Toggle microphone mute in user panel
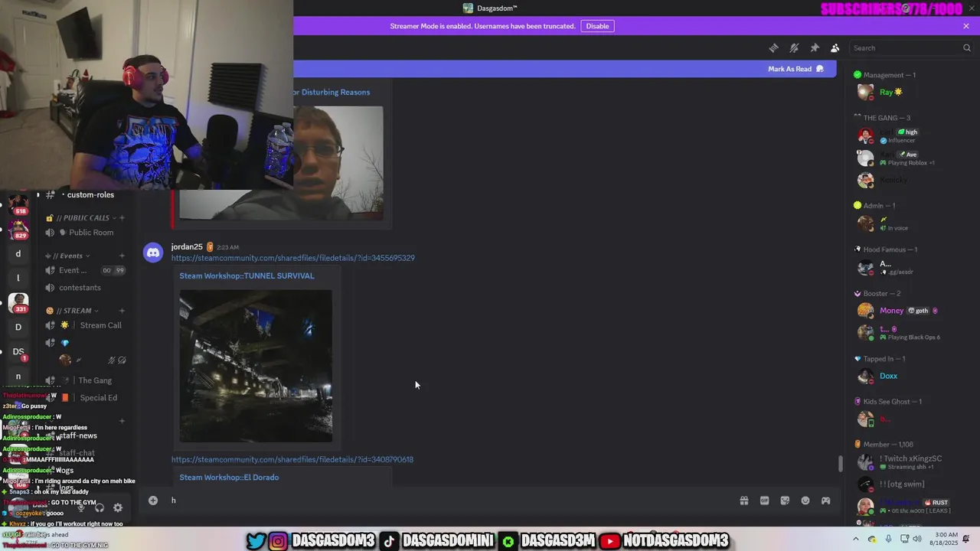The image size is (980, 551). [x=81, y=507]
